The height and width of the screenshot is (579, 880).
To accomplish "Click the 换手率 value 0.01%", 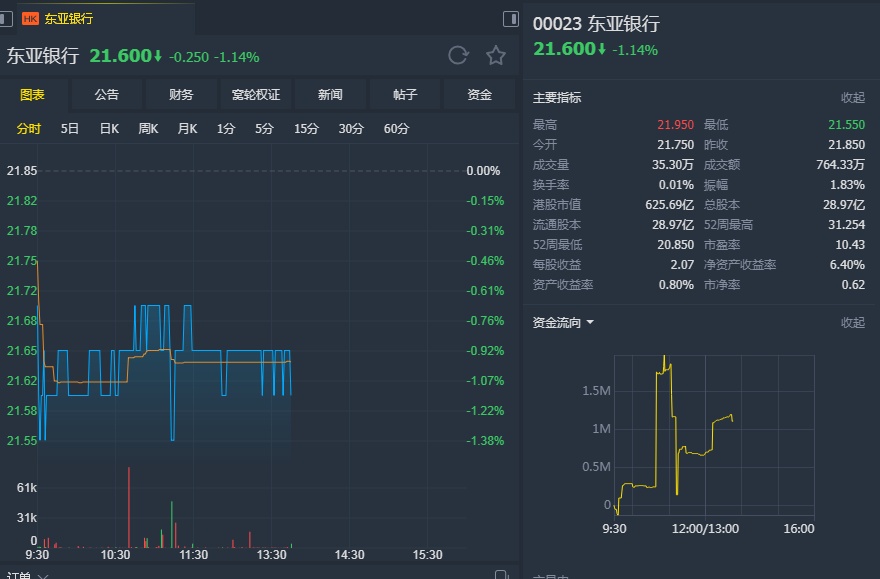I will click(676, 185).
